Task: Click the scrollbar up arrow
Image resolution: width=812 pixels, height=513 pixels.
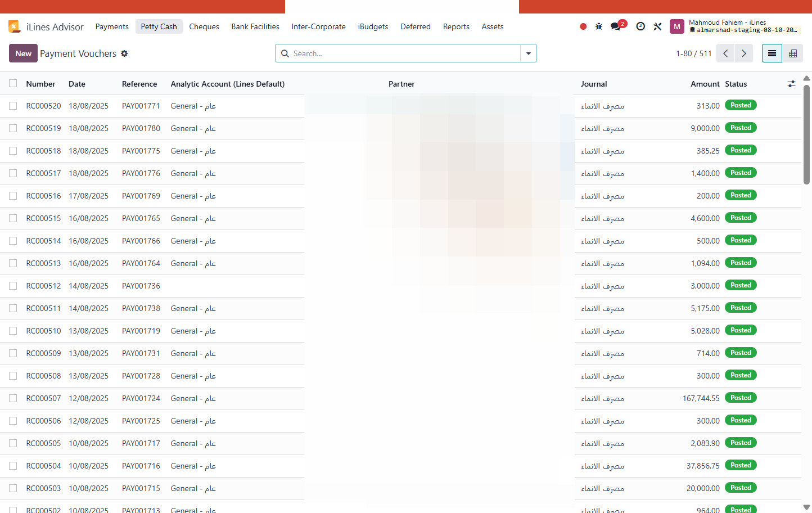Action: (x=807, y=78)
